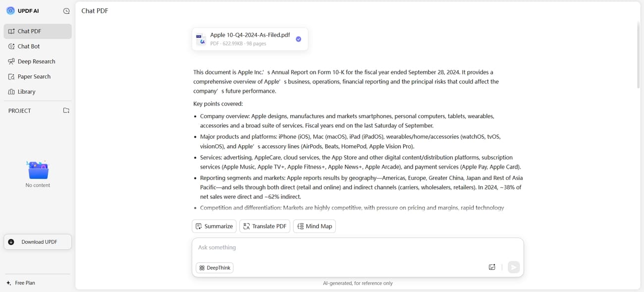
Task: Go to Paper Search
Action: pos(38,76)
